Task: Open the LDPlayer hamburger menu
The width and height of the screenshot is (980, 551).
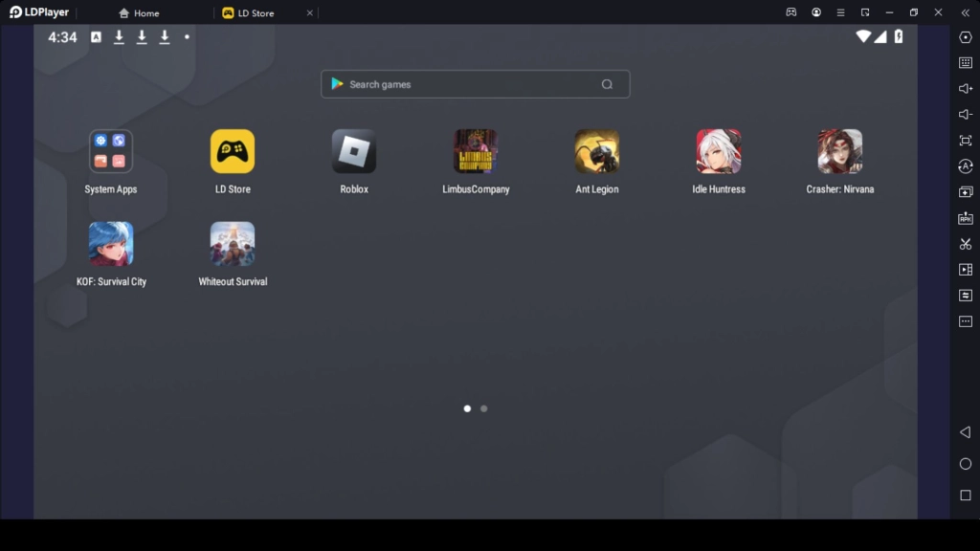Action: click(840, 12)
